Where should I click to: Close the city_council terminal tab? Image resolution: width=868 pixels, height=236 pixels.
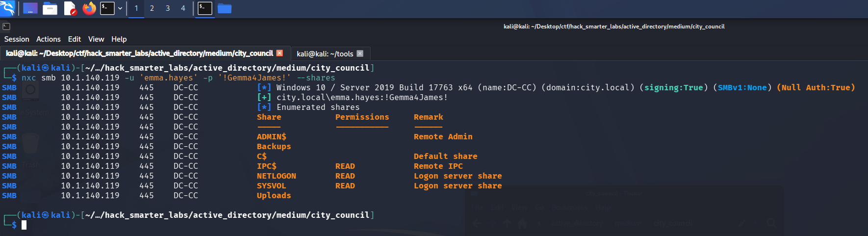pyautogui.click(x=280, y=53)
